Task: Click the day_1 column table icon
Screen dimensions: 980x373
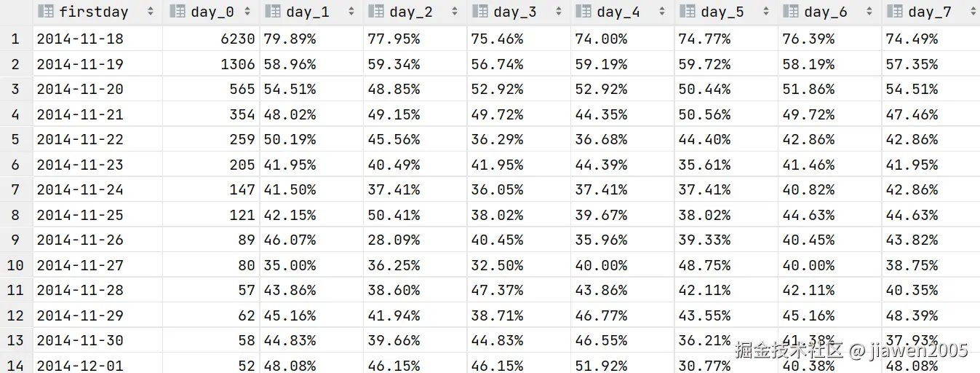Action: coord(274,12)
